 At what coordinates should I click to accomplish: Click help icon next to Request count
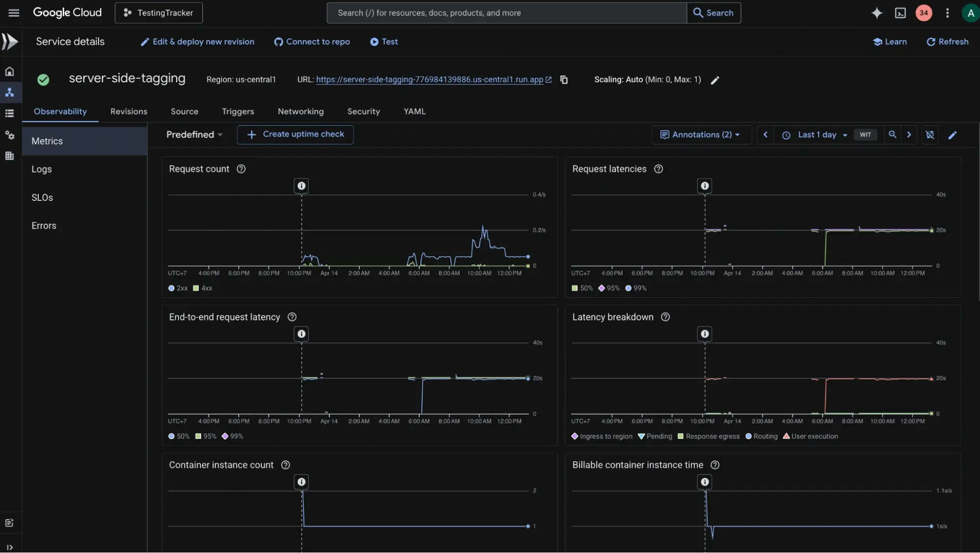(x=241, y=169)
